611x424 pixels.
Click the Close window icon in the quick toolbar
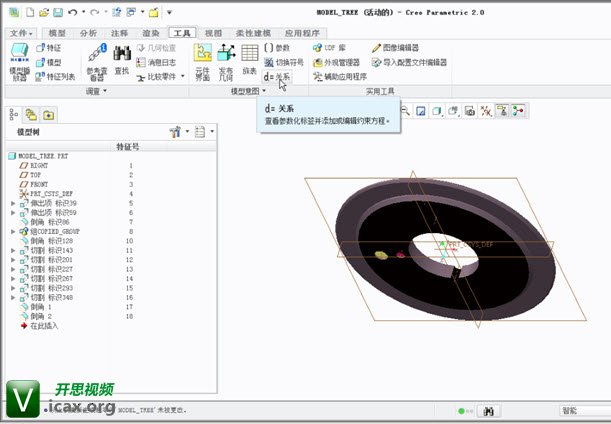pos(154,12)
